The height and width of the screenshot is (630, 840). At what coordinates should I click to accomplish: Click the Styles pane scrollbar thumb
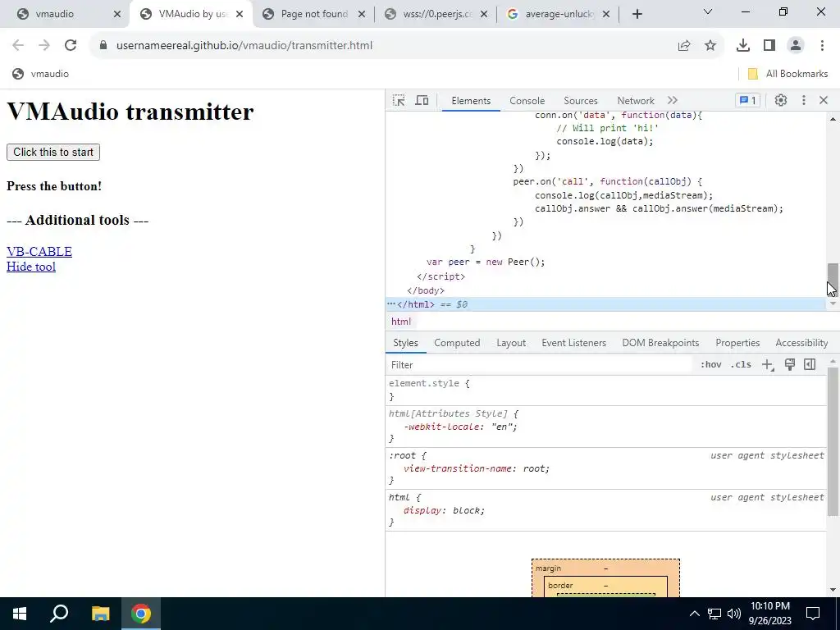(833, 441)
